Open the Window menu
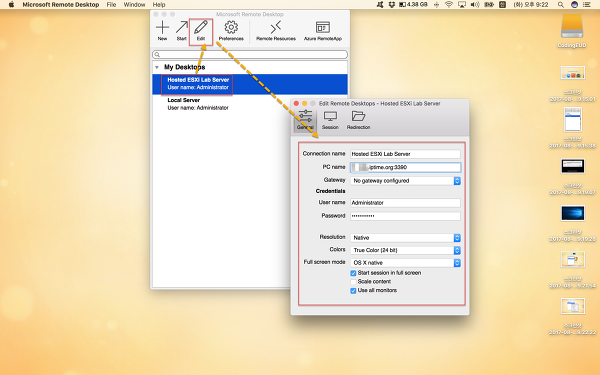The image size is (600, 375). pos(134,5)
